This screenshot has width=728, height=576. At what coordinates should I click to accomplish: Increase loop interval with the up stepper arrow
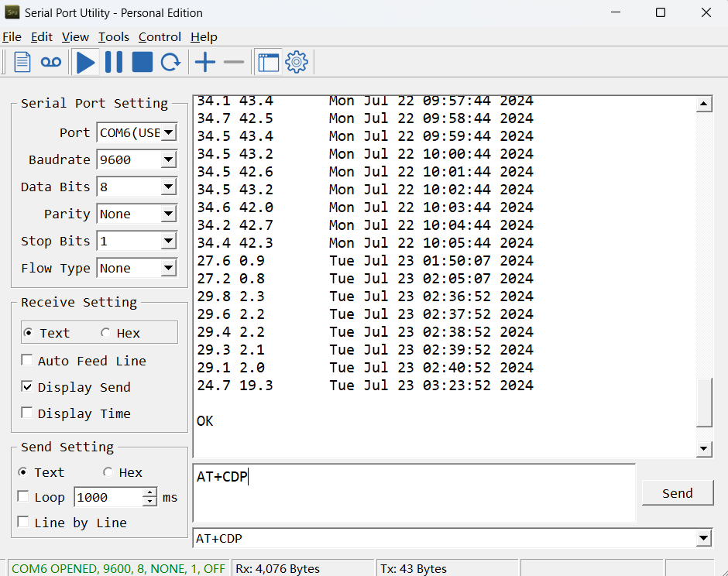149,492
